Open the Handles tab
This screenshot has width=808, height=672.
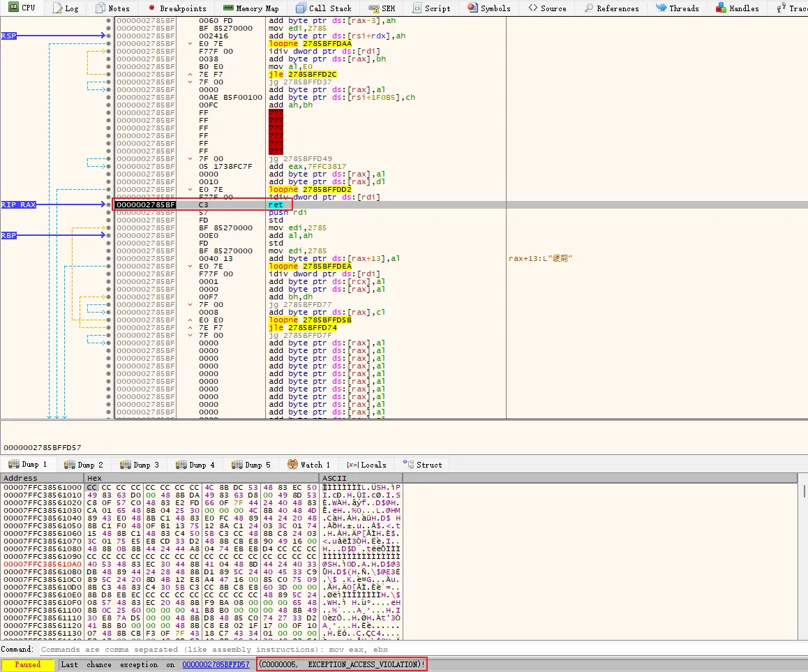(x=738, y=8)
